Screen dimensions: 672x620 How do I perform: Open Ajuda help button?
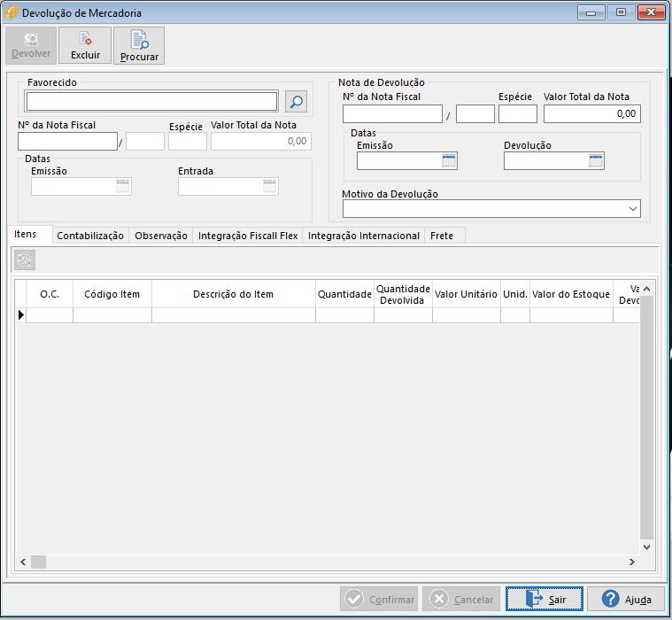click(x=626, y=599)
